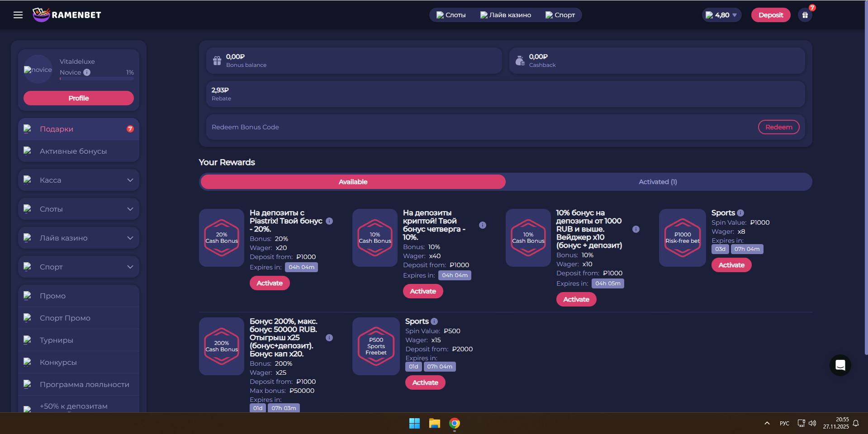Open Активные бонусы in sidebar
The height and width of the screenshot is (434, 868).
(x=73, y=151)
